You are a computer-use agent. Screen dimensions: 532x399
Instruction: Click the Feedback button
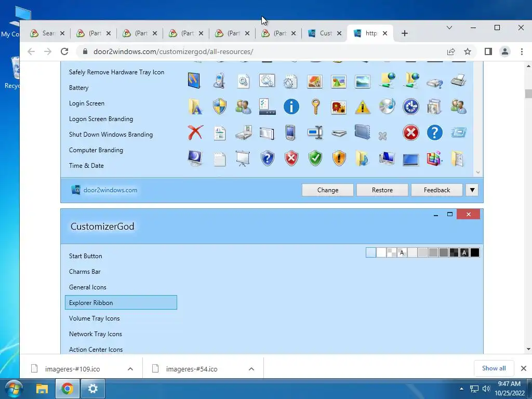click(x=436, y=190)
